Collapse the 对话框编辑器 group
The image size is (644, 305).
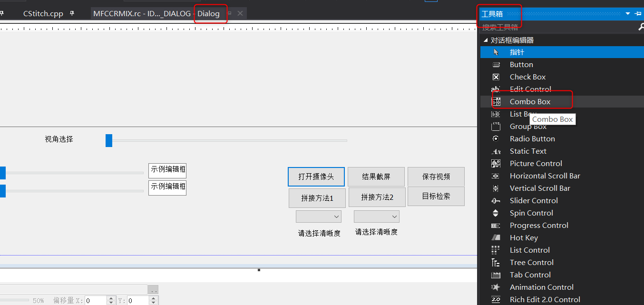[x=486, y=40]
